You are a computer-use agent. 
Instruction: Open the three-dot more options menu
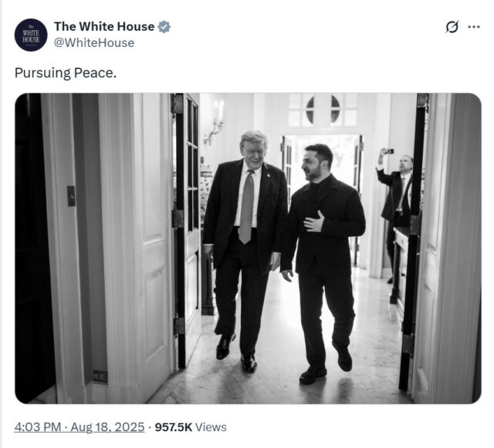point(474,27)
